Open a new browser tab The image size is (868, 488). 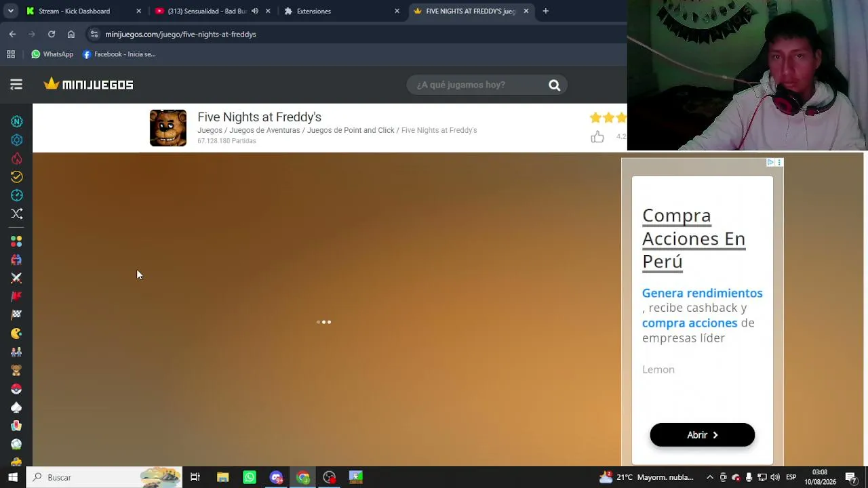coord(545,11)
